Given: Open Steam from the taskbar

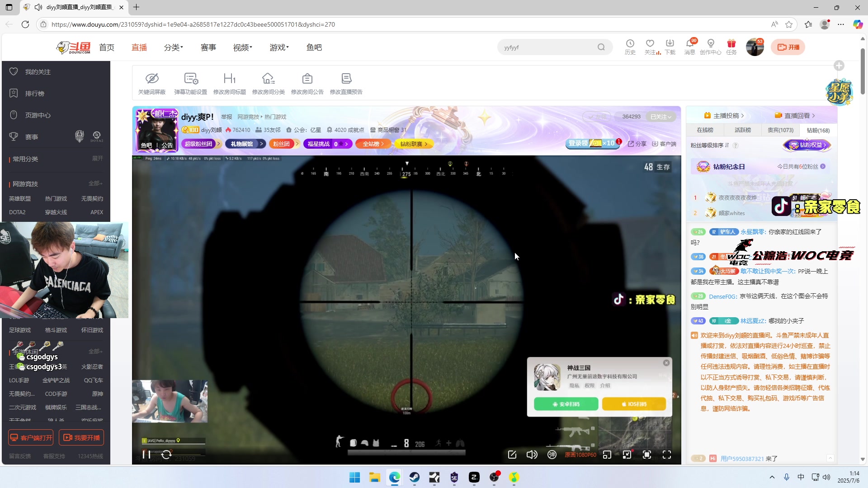Looking at the screenshot, I should pyautogui.click(x=415, y=477).
